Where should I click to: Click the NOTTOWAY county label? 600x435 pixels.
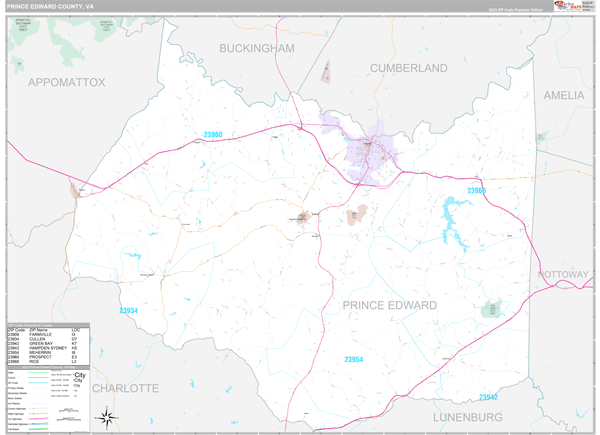563,274
